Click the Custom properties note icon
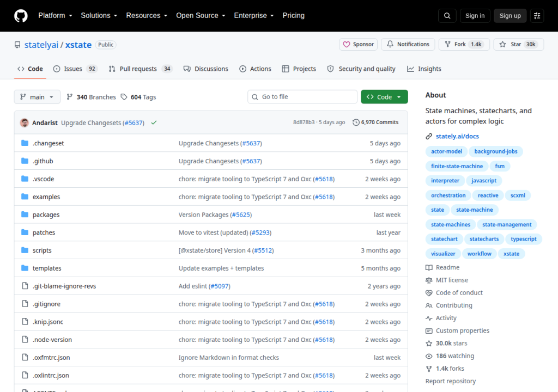Viewport: 558px width, 392px height. [429, 331]
